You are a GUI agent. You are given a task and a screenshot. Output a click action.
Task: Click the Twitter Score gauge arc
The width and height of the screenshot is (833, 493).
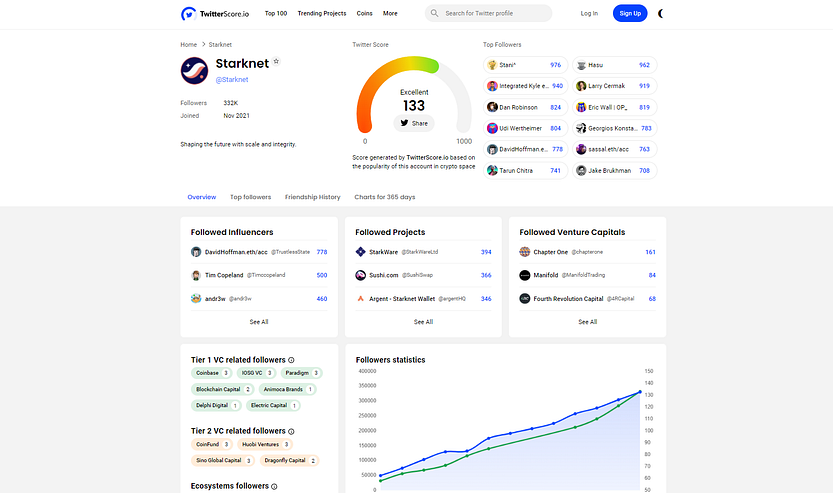(414, 94)
